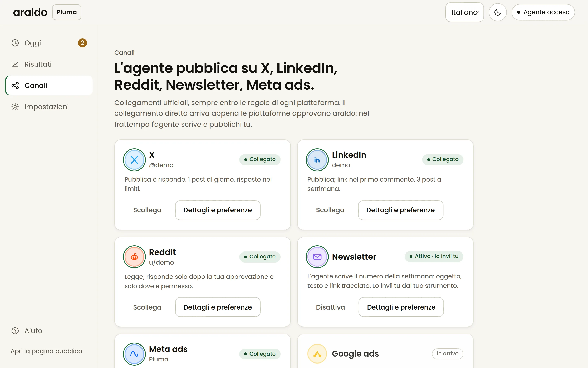Click the clock icon next to Oggi
The width and height of the screenshot is (588, 368).
pyautogui.click(x=15, y=43)
